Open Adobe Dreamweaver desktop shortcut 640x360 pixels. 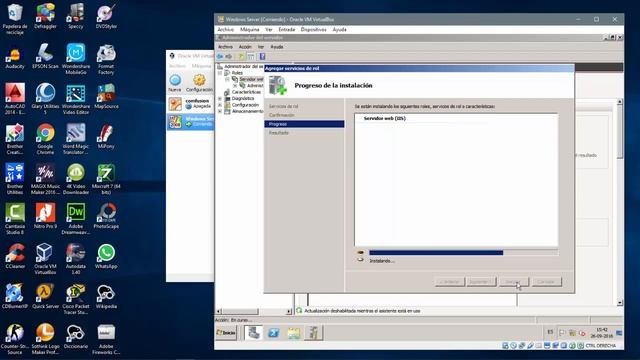pyautogui.click(x=76, y=219)
